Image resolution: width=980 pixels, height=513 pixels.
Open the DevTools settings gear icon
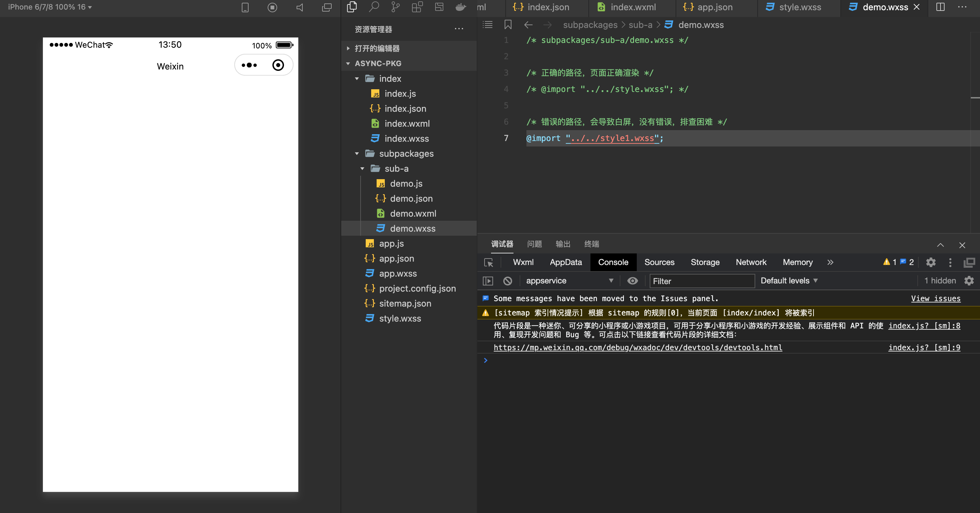coord(931,262)
